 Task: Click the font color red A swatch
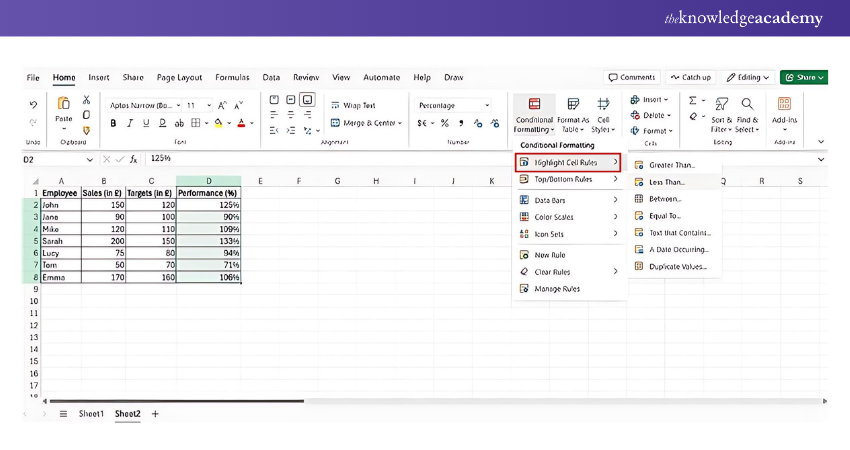(241, 123)
